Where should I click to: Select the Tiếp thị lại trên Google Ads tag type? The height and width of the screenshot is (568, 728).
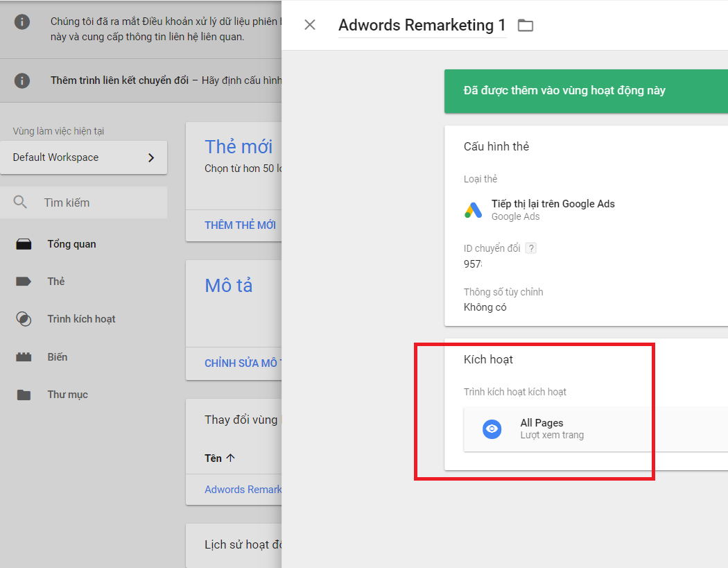click(553, 204)
